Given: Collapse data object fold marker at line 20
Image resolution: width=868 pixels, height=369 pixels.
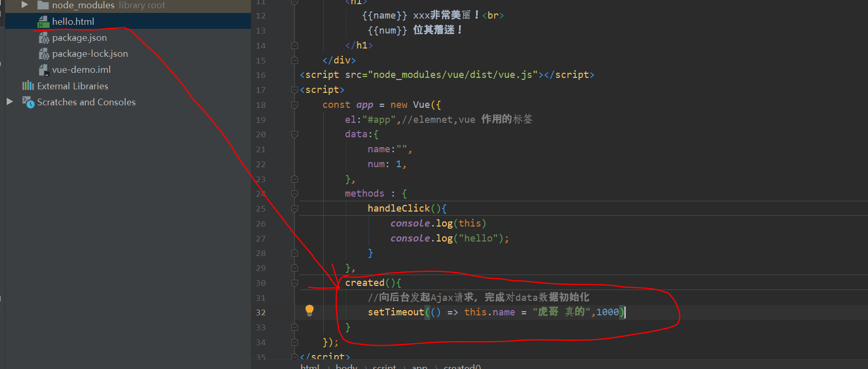Looking at the screenshot, I should [x=294, y=134].
